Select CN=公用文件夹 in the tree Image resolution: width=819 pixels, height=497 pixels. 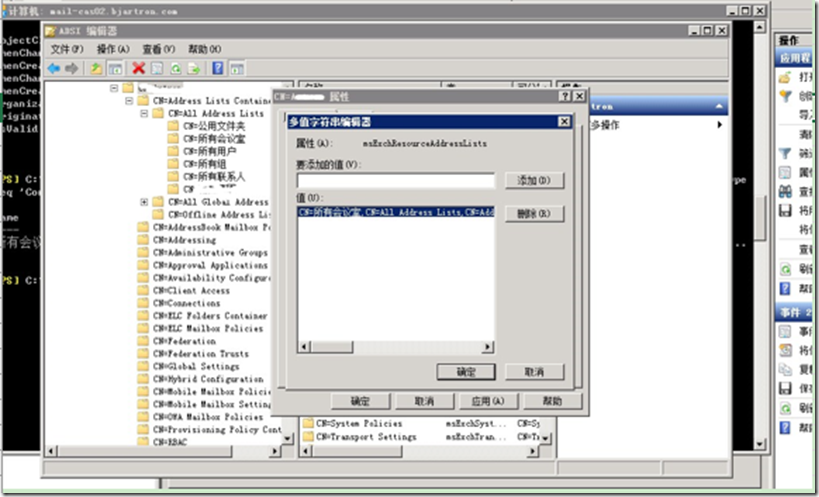point(214,126)
